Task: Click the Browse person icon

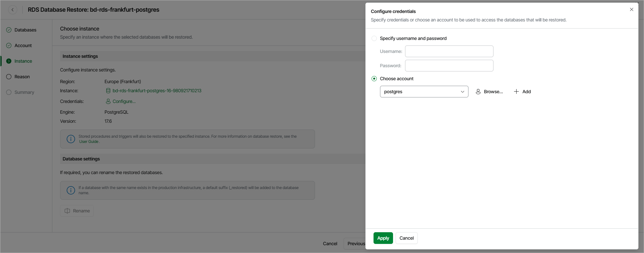Action: pos(478,92)
